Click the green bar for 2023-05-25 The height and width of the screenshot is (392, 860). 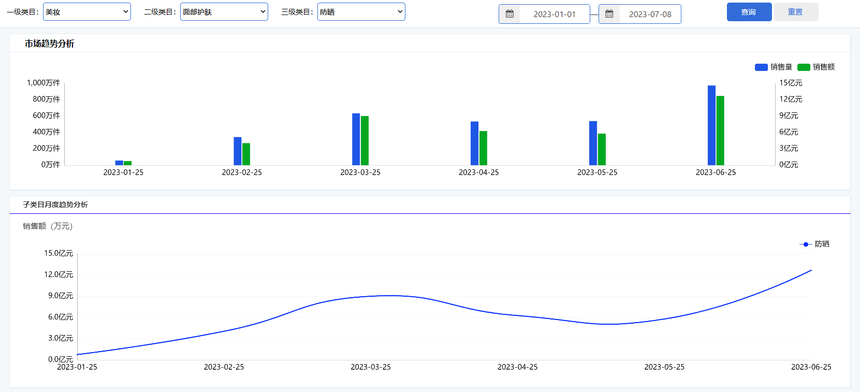tap(602, 149)
